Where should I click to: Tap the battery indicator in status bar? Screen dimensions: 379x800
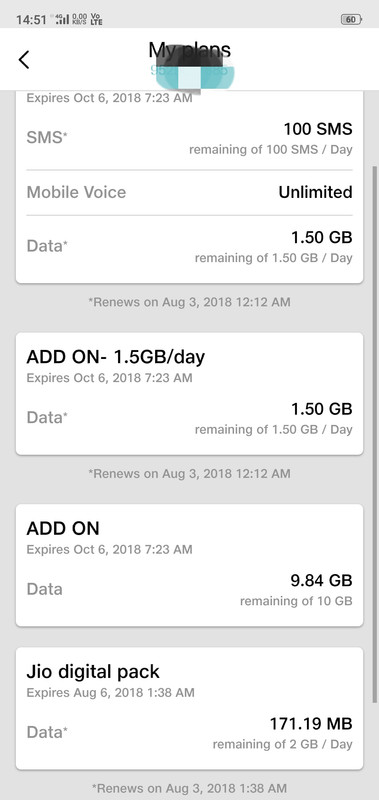tap(351, 19)
